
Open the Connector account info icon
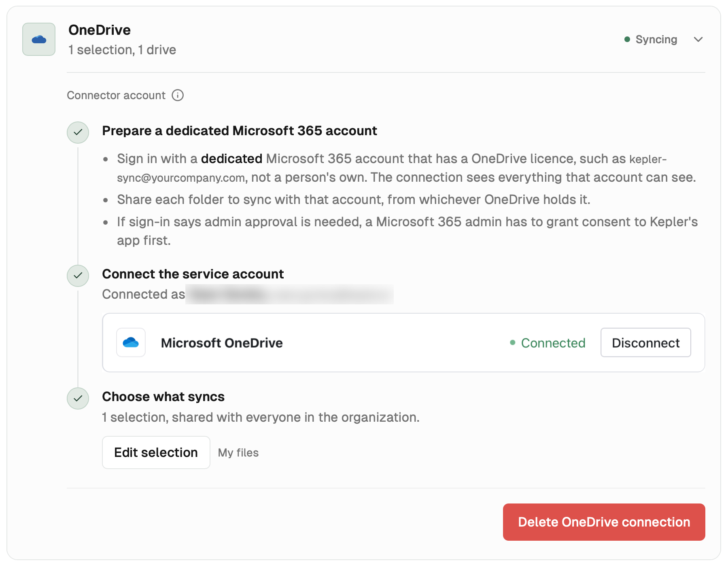tap(178, 95)
